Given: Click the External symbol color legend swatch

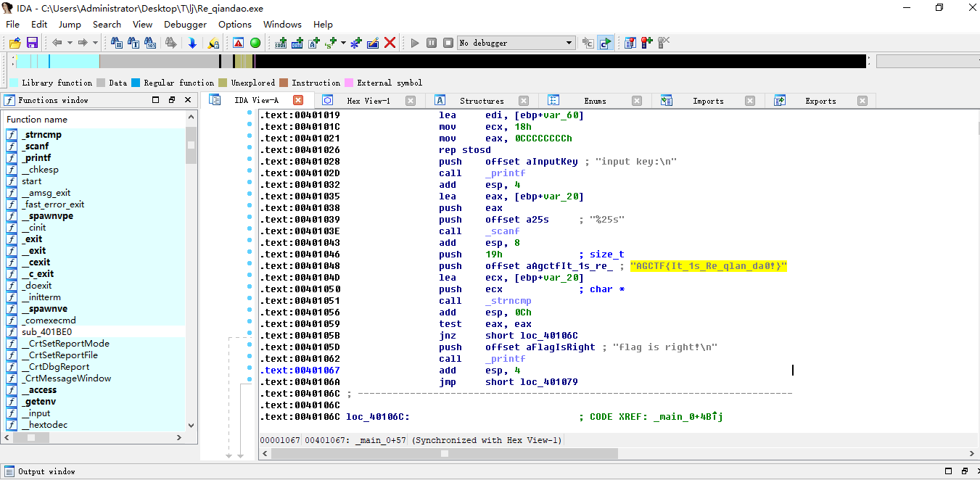Looking at the screenshot, I should click(x=349, y=83).
